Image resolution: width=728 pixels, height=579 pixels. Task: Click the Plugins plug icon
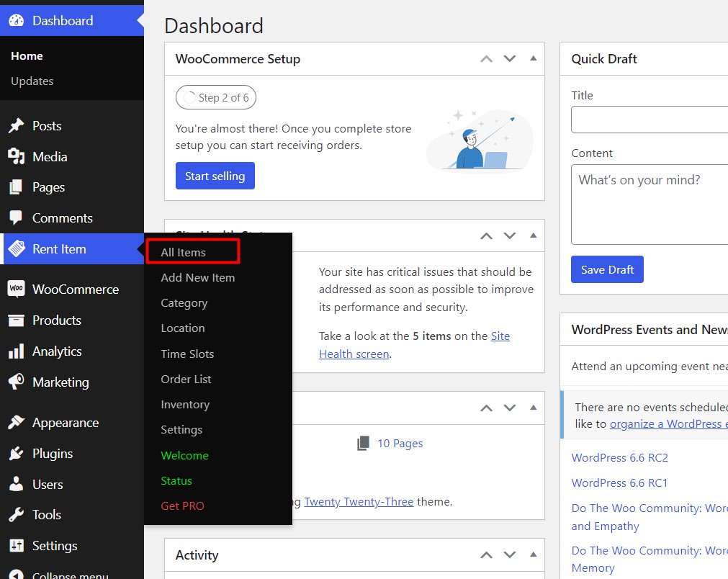coord(16,454)
